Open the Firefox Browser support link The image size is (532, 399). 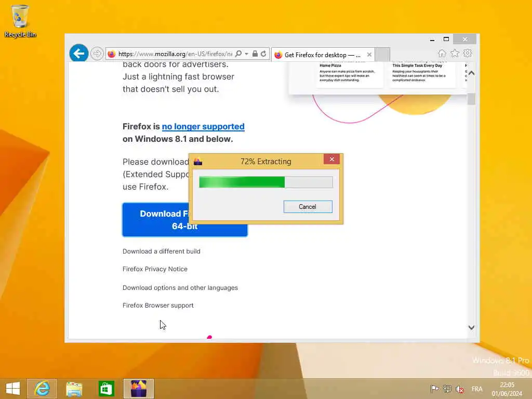158,305
